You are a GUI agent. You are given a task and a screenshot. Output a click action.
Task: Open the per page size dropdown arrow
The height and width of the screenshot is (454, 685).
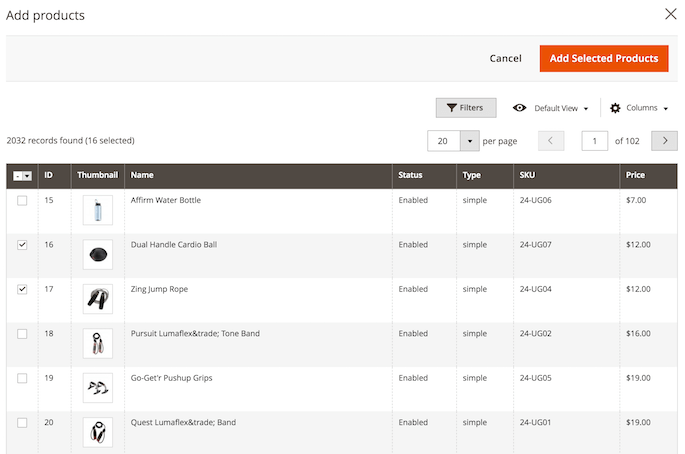point(470,141)
